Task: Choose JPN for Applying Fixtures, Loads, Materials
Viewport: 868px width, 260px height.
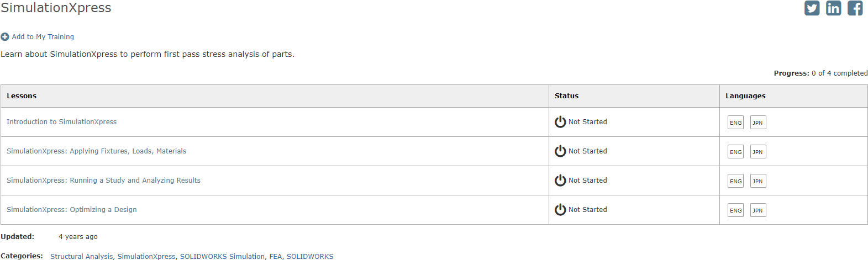Action: [x=758, y=152]
